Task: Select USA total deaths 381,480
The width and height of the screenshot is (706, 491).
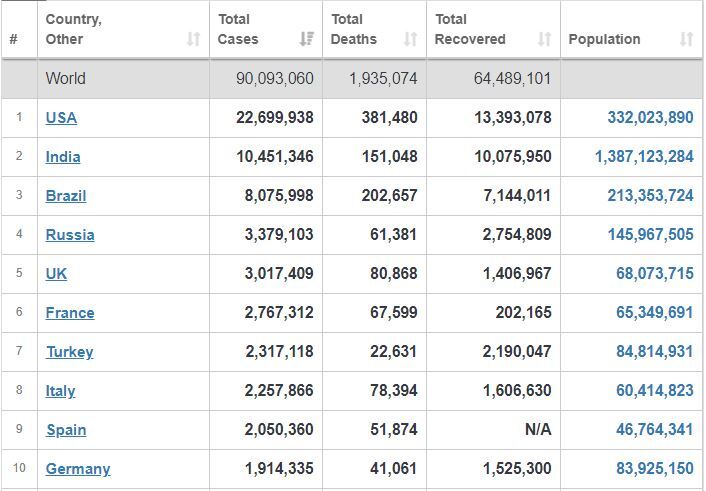Action: 389,118
